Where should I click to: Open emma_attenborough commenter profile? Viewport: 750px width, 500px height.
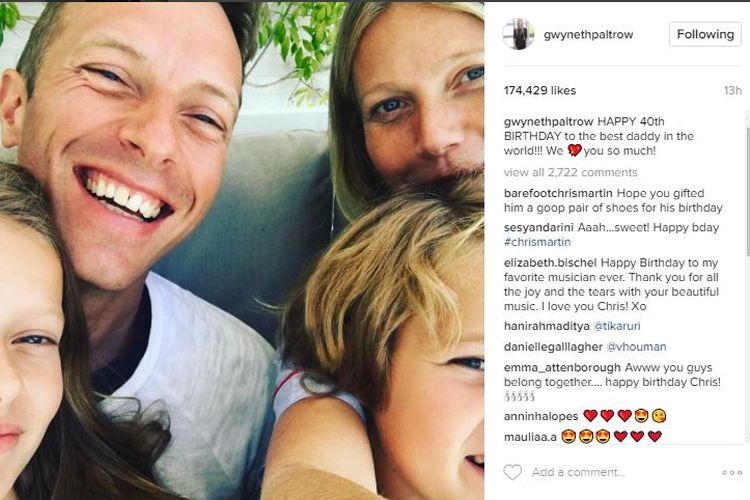[562, 367]
